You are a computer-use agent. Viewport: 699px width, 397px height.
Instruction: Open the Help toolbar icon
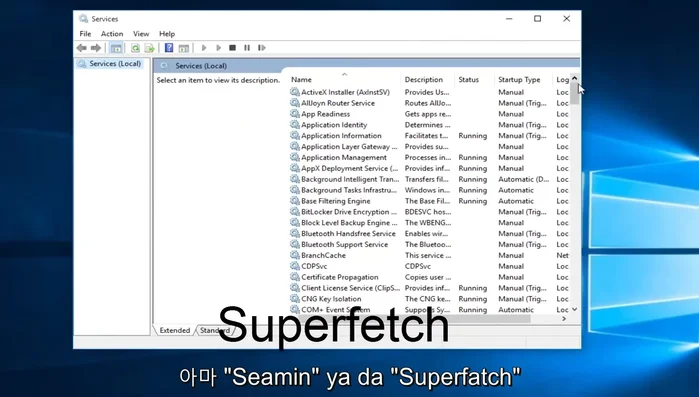pos(169,48)
